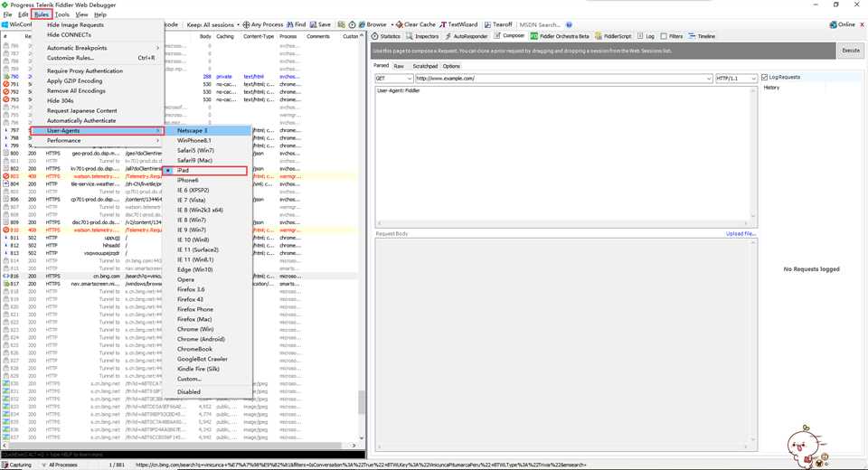Open the Edit menu

[24, 14]
